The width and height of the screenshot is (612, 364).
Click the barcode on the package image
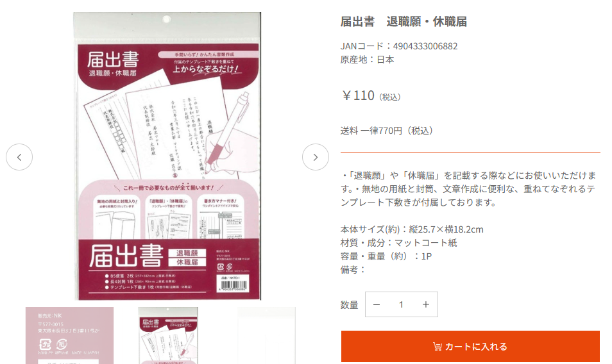pos(234,285)
